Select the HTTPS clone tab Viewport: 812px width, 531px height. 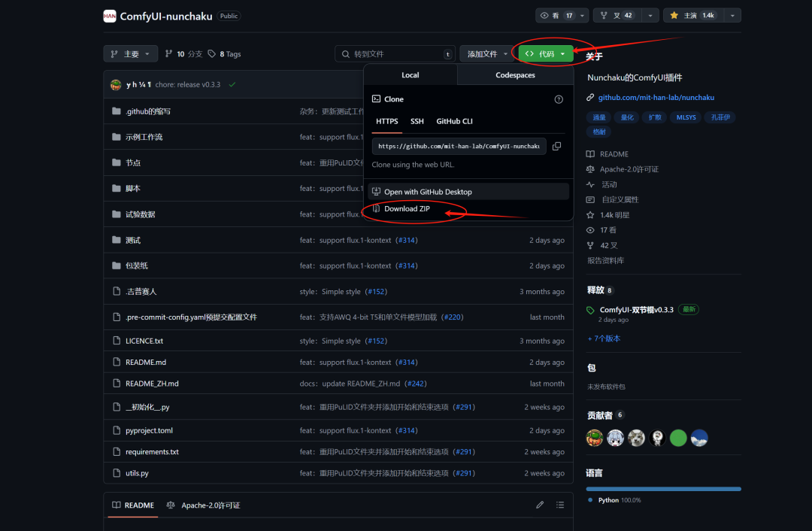tap(387, 121)
